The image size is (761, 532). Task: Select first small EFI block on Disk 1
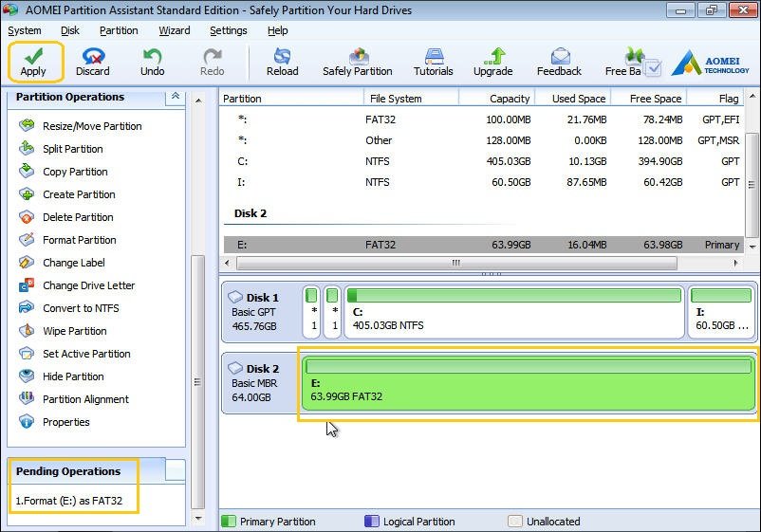[x=311, y=311]
